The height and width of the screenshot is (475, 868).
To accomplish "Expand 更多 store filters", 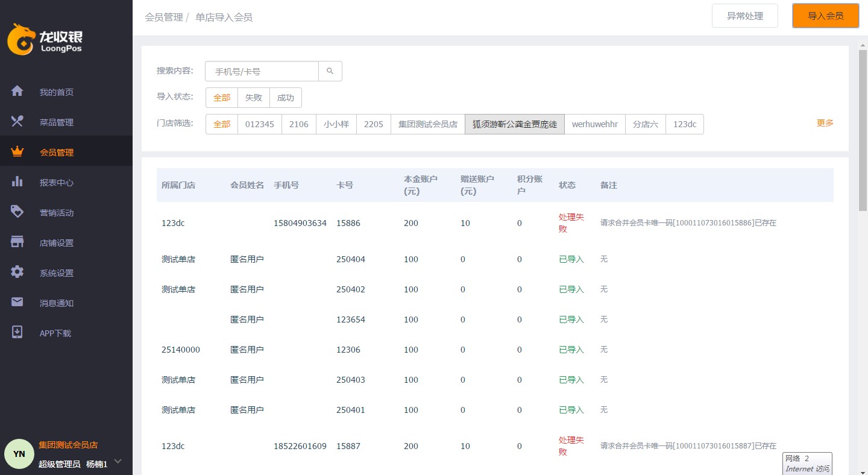I will coord(825,123).
